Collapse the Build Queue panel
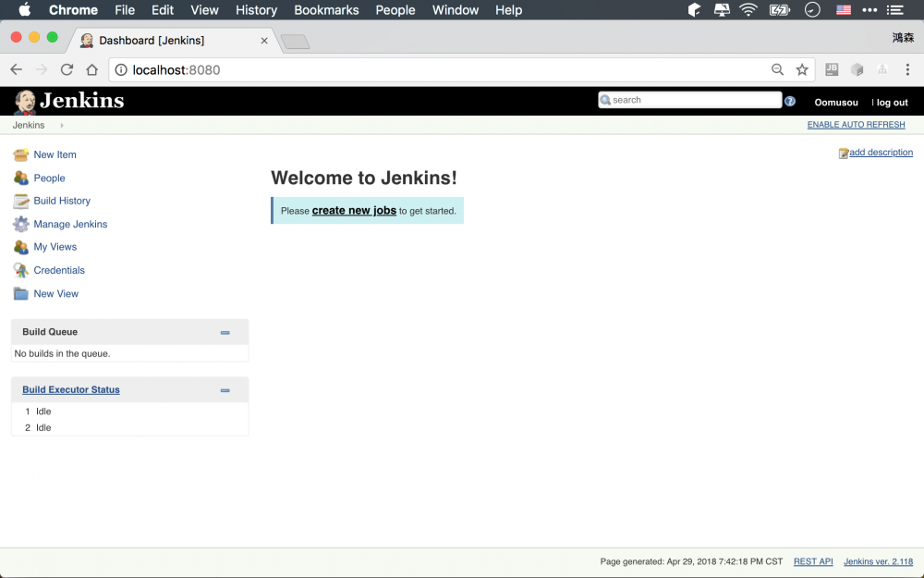924x578 pixels. tap(225, 331)
